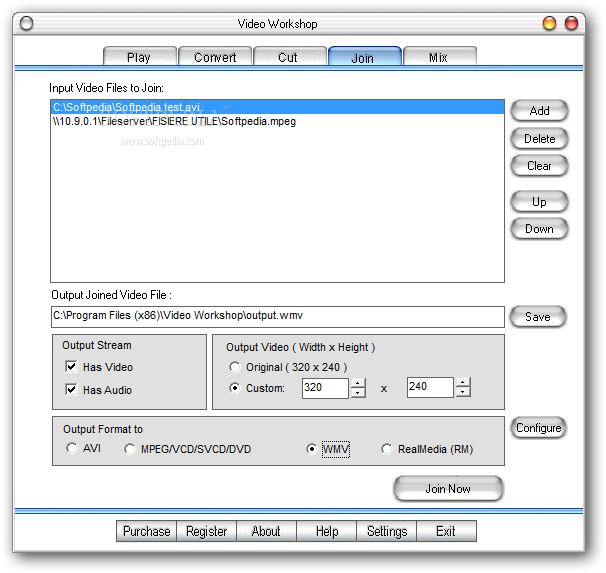606x573 pixels.
Task: Start joining with Join Now
Action: [448, 489]
